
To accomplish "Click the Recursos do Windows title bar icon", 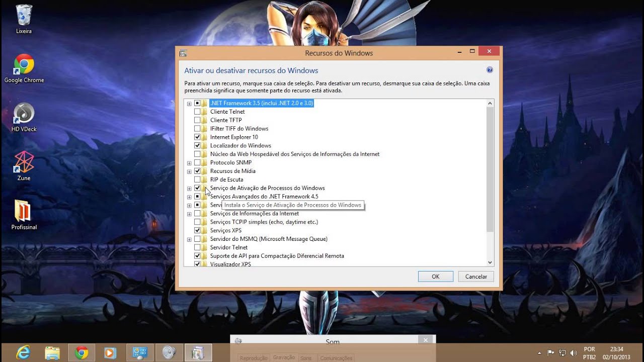I will click(x=183, y=53).
